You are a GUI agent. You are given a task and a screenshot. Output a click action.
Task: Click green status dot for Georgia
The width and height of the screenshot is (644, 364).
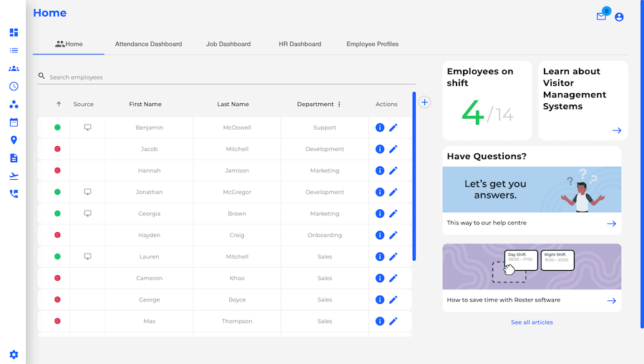(x=57, y=214)
